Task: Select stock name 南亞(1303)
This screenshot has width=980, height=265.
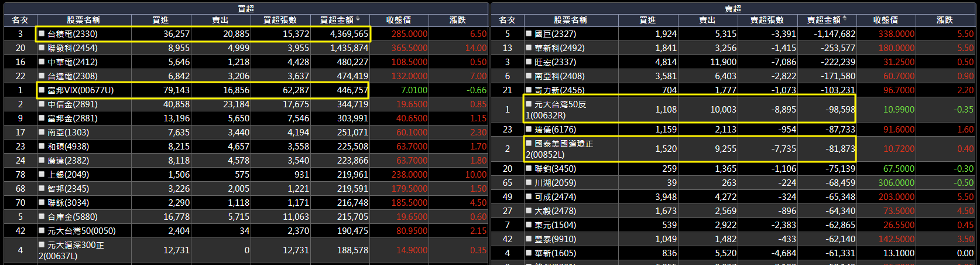Action: coord(68,132)
